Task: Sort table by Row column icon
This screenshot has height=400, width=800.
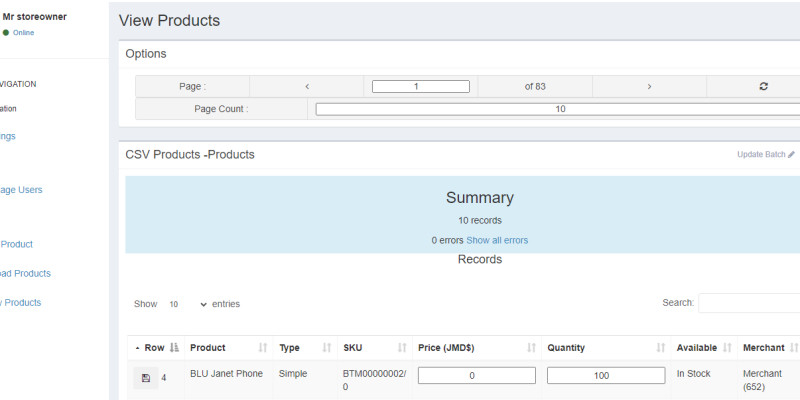Action: 174,348
